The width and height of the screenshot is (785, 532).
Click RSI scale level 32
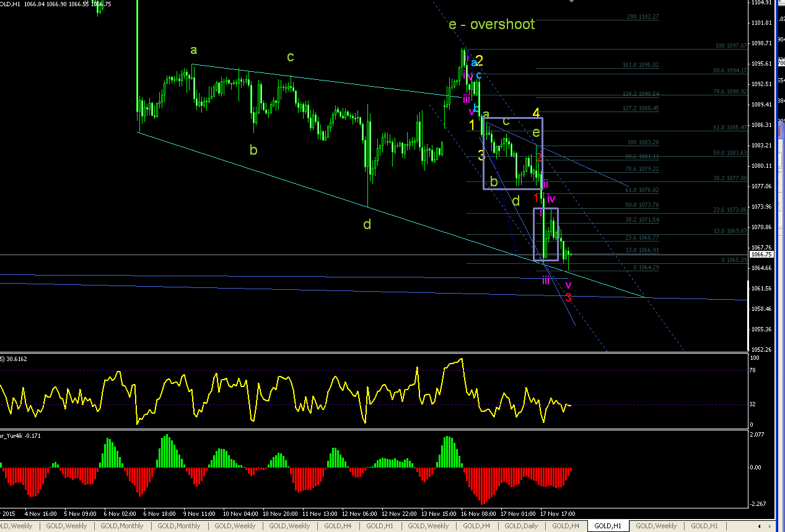(753, 404)
